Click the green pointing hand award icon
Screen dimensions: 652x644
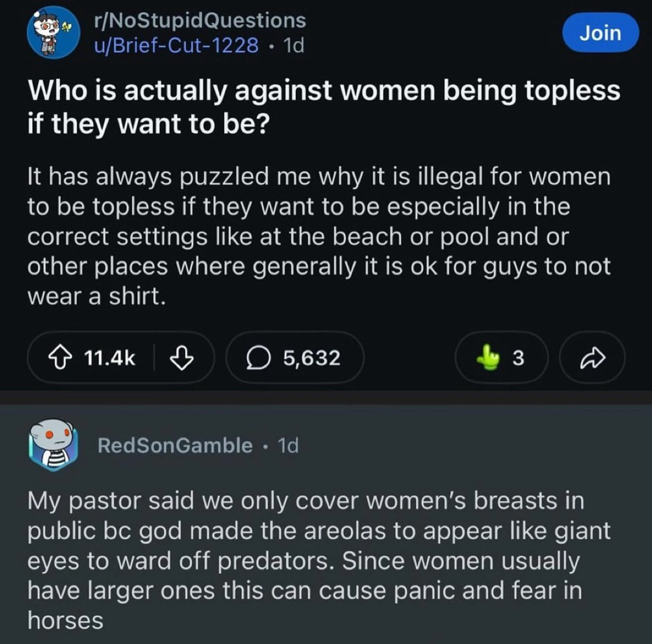(489, 358)
